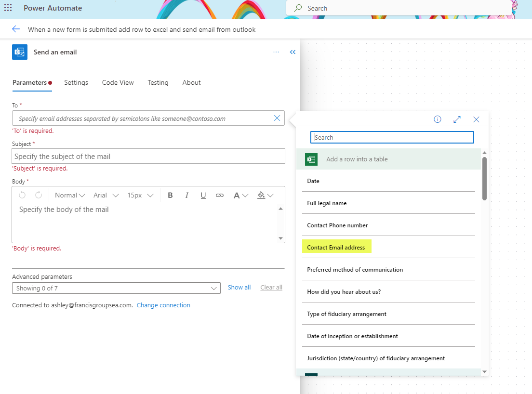This screenshot has height=394, width=532.
Task: Click the Excel Add a row icon
Action: 311,159
